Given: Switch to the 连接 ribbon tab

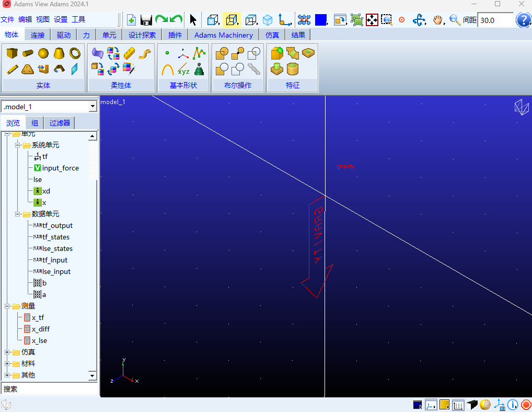Looking at the screenshot, I should pos(37,35).
